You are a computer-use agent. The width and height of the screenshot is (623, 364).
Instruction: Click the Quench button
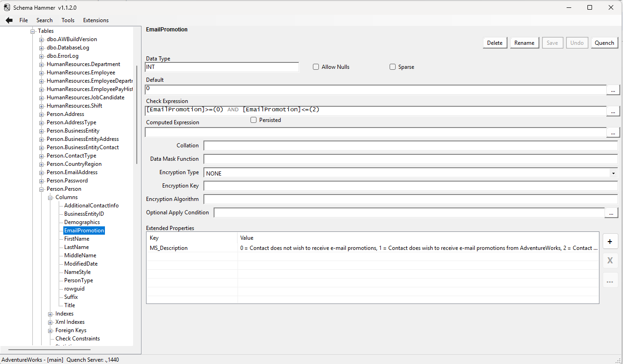coord(604,42)
